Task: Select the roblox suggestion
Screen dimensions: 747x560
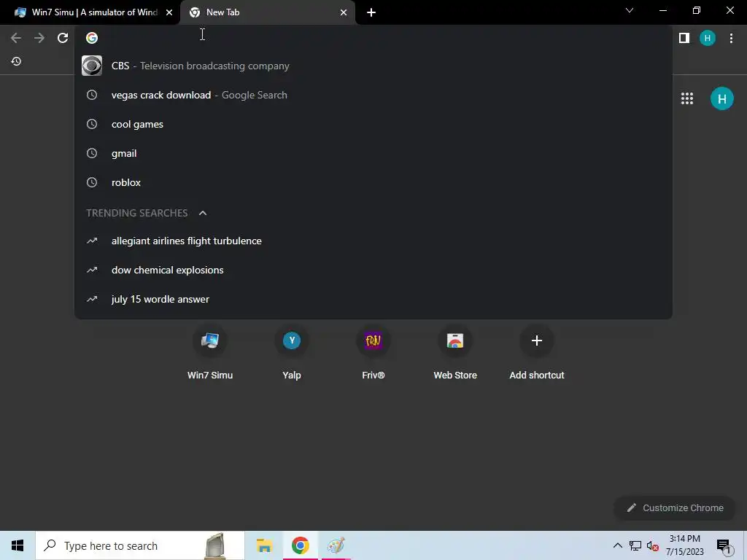Action: point(373,182)
